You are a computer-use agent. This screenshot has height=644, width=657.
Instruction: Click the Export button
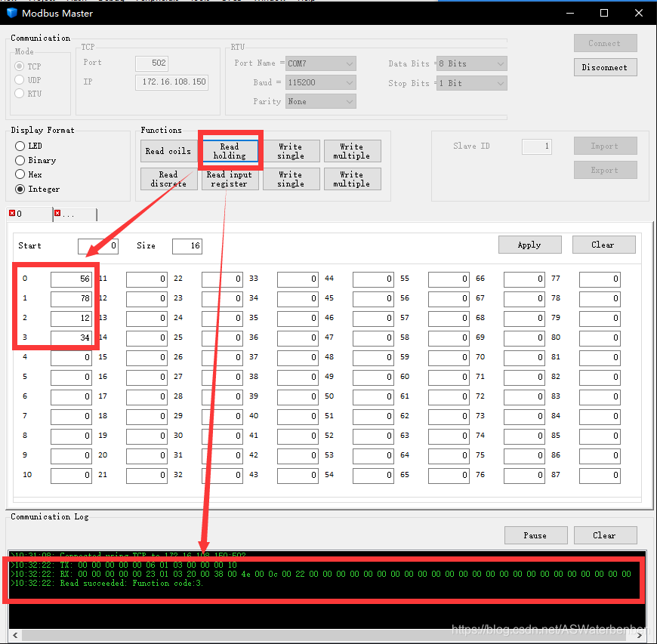[x=605, y=170]
